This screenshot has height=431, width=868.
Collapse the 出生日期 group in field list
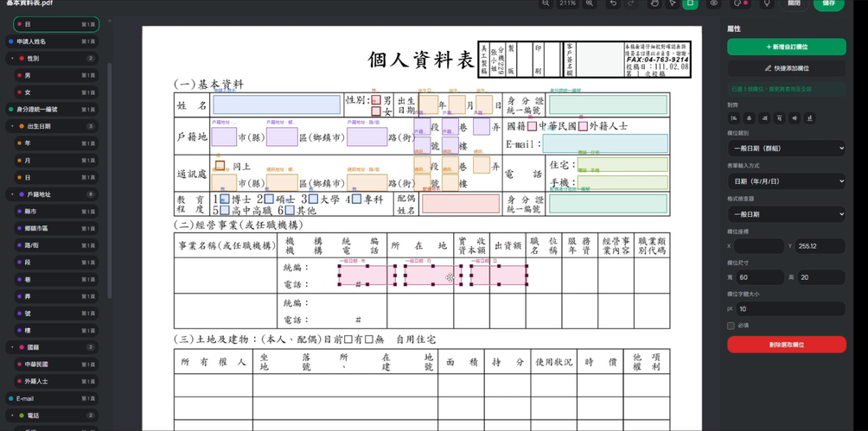(x=12, y=126)
